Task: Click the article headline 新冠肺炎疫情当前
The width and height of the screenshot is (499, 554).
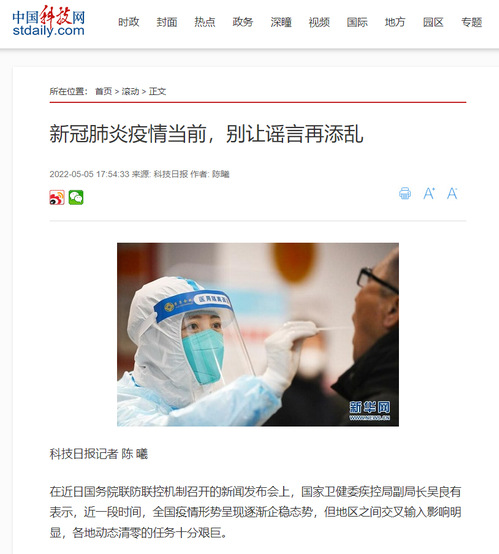Action: (x=128, y=134)
